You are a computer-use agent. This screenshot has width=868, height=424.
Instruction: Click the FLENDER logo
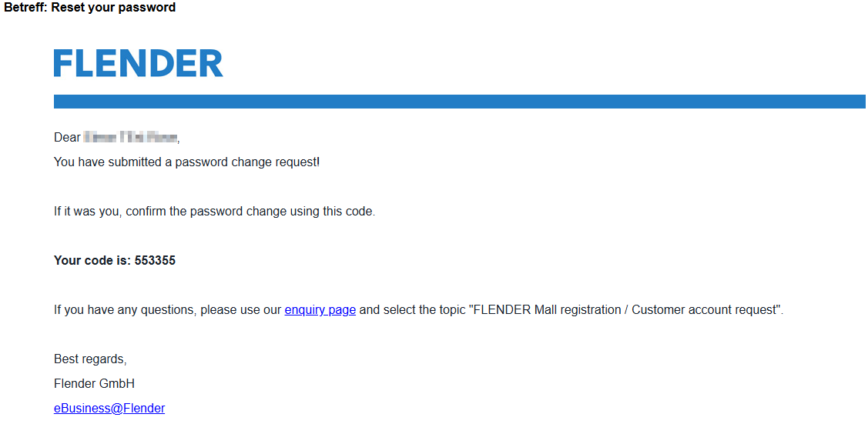point(139,63)
